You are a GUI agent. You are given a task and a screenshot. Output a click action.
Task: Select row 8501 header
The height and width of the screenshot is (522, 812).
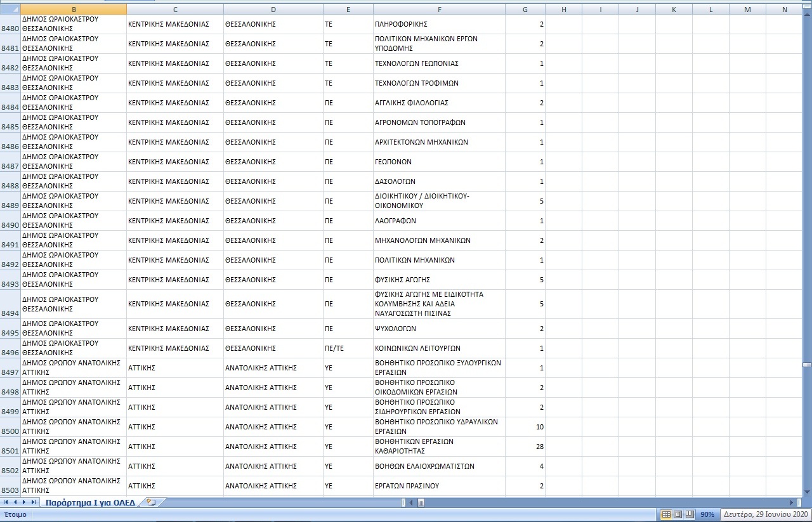[x=10, y=447]
